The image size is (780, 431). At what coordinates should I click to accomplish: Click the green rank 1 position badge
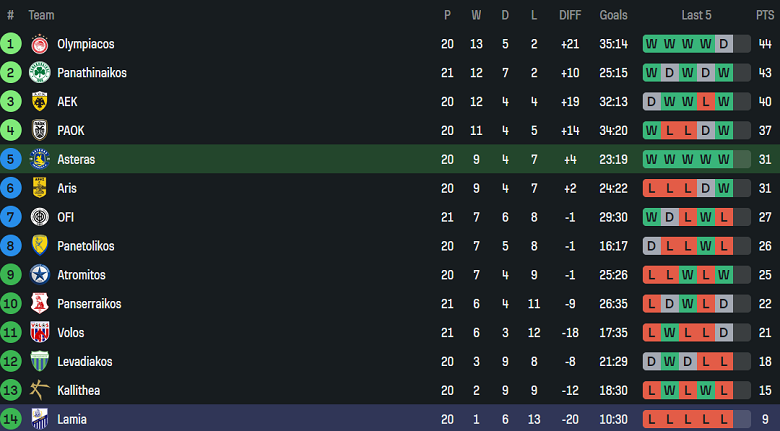[x=10, y=44]
